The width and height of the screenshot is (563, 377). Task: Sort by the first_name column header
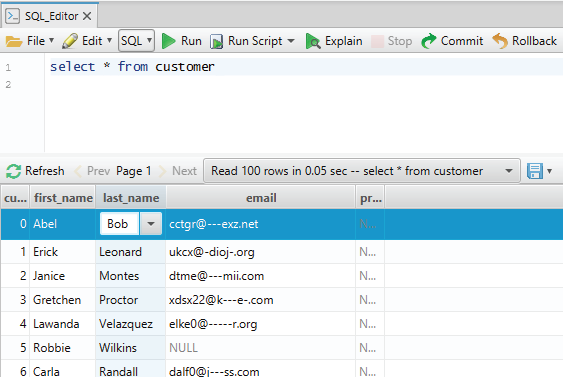click(x=63, y=198)
